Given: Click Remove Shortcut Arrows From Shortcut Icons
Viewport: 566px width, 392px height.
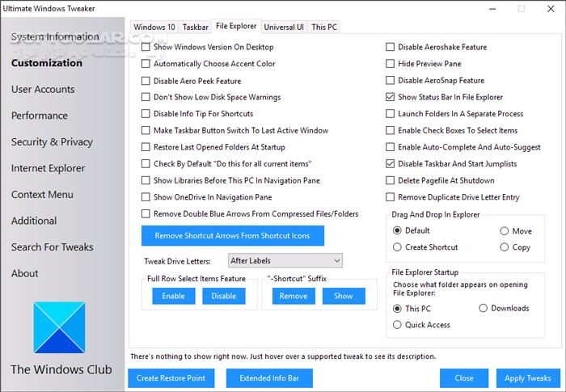Looking at the screenshot, I should [233, 235].
